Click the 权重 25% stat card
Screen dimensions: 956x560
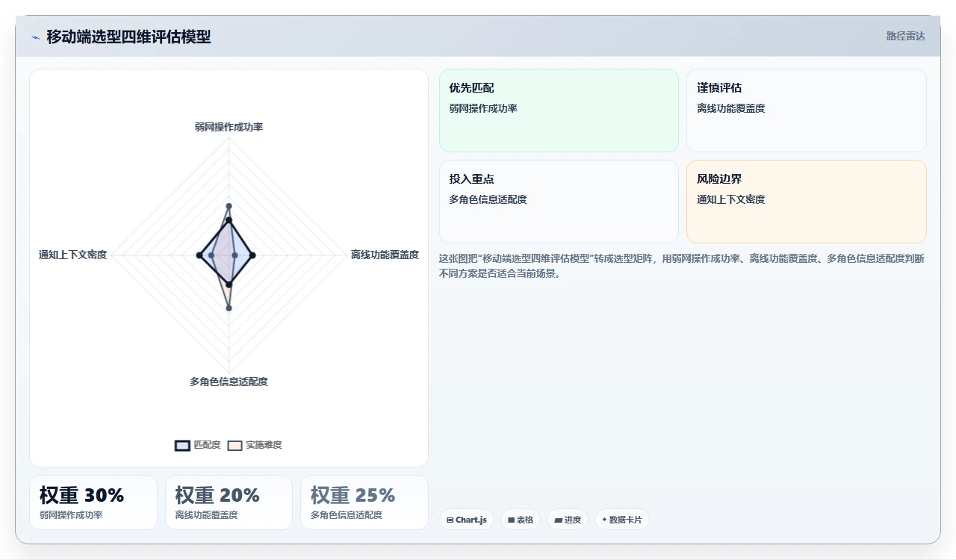click(364, 503)
